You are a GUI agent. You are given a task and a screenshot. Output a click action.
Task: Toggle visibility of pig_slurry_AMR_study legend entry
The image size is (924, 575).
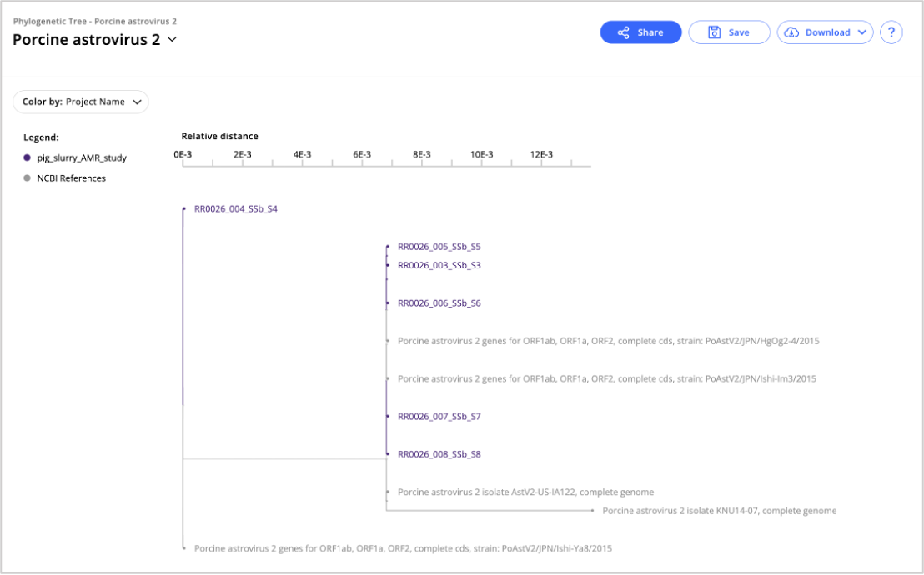[x=78, y=157]
